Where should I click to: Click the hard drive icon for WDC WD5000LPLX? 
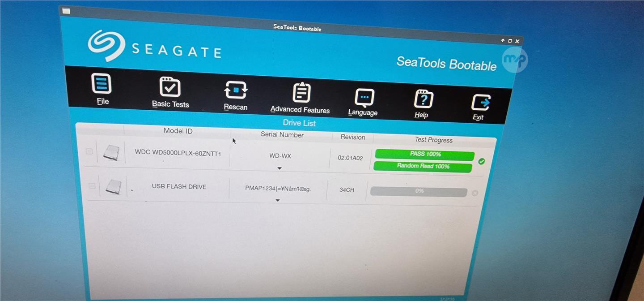click(111, 152)
